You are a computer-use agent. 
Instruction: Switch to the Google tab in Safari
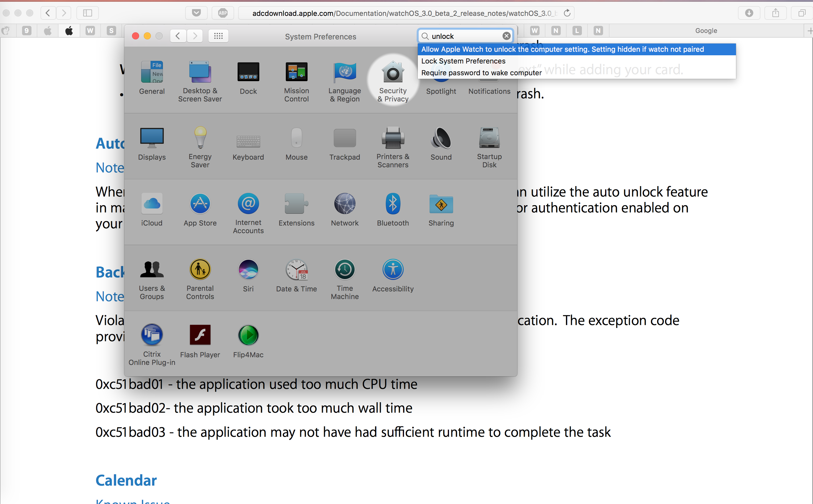click(706, 31)
